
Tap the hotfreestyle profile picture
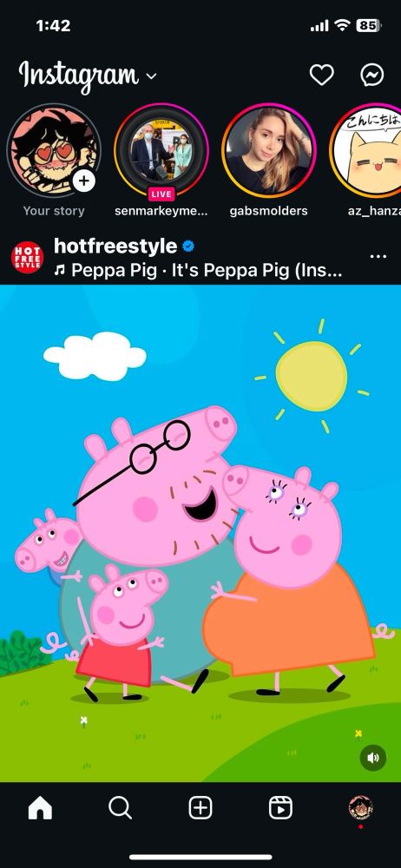pyautogui.click(x=27, y=258)
